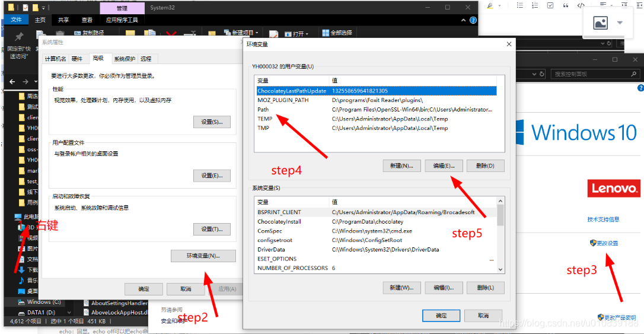The image size is (644, 334).
Task: Click the Explorer help question mark icon
Action: [473, 20]
